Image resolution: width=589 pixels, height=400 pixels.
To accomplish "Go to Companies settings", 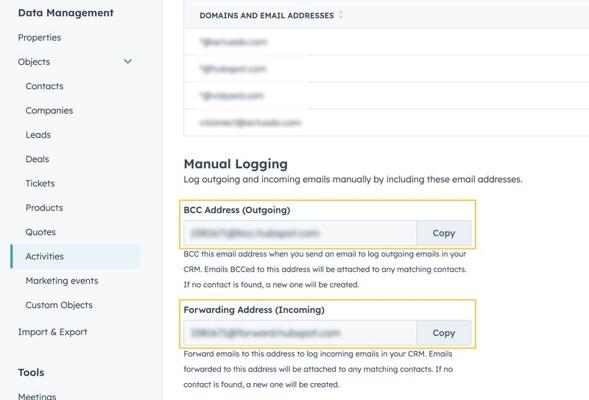I will [x=49, y=110].
